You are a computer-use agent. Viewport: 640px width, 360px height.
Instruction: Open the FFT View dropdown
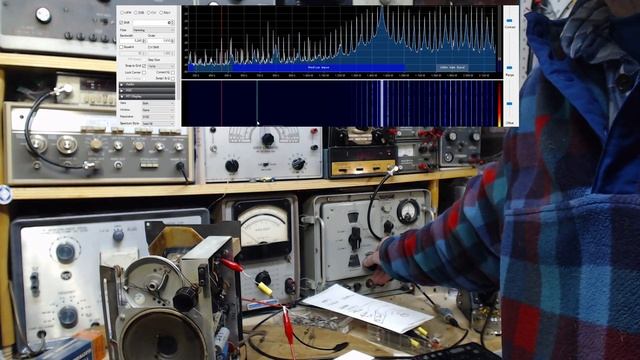[158, 103]
